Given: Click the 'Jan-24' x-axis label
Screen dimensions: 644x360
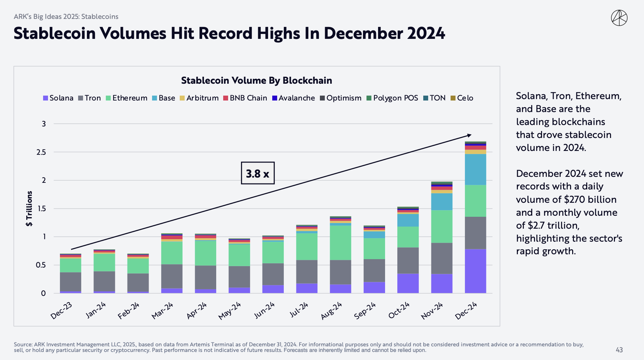Looking at the screenshot, I should [96, 310].
